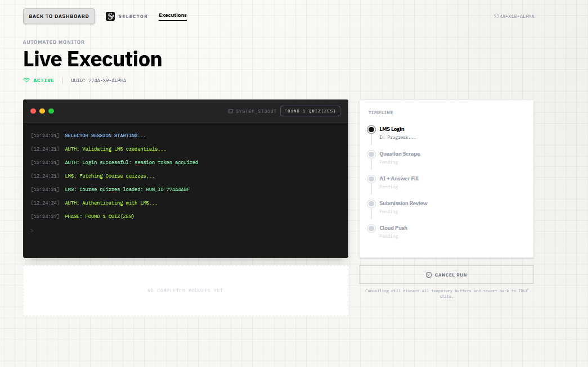This screenshot has width=588, height=367.
Task: Select the AI + Answer Fill step marker
Action: point(371,179)
